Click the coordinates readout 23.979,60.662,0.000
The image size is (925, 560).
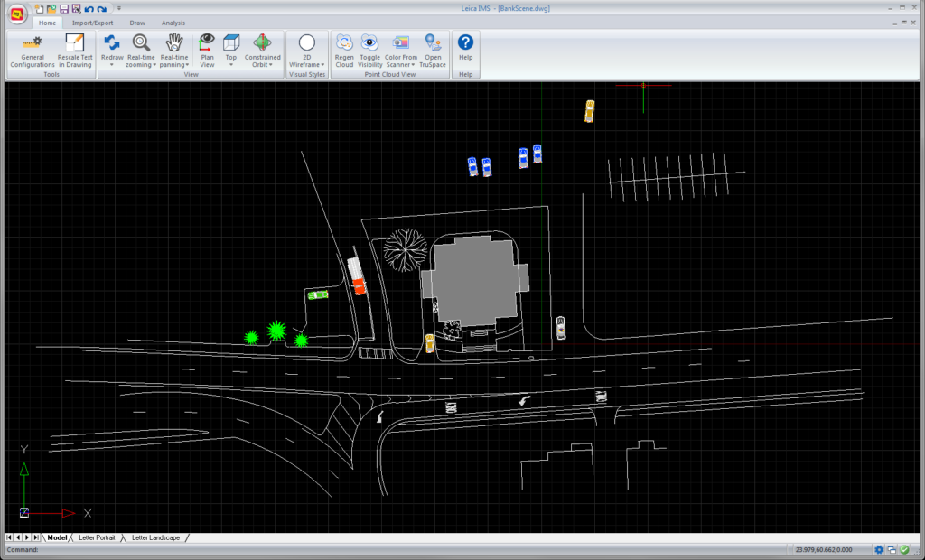pyautogui.click(x=824, y=550)
